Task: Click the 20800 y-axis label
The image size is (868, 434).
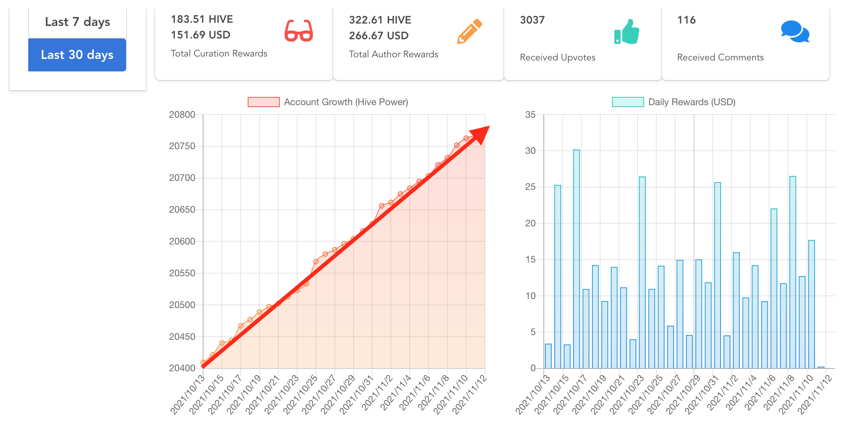Action: coord(182,115)
